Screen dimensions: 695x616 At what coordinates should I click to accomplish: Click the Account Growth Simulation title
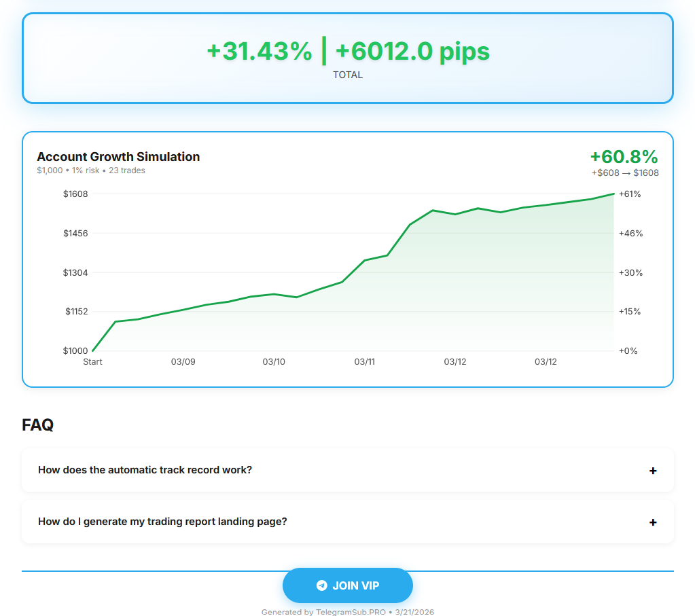(118, 156)
